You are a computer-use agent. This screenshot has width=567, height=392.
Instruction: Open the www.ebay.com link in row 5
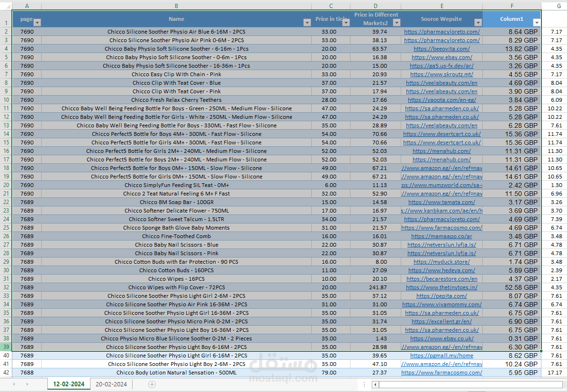pyautogui.click(x=442, y=57)
